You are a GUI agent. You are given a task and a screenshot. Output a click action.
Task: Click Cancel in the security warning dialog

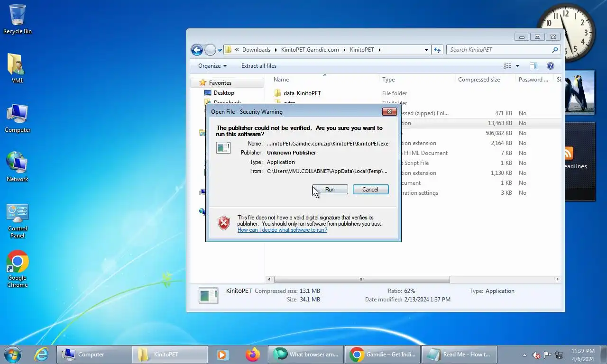[x=370, y=190]
